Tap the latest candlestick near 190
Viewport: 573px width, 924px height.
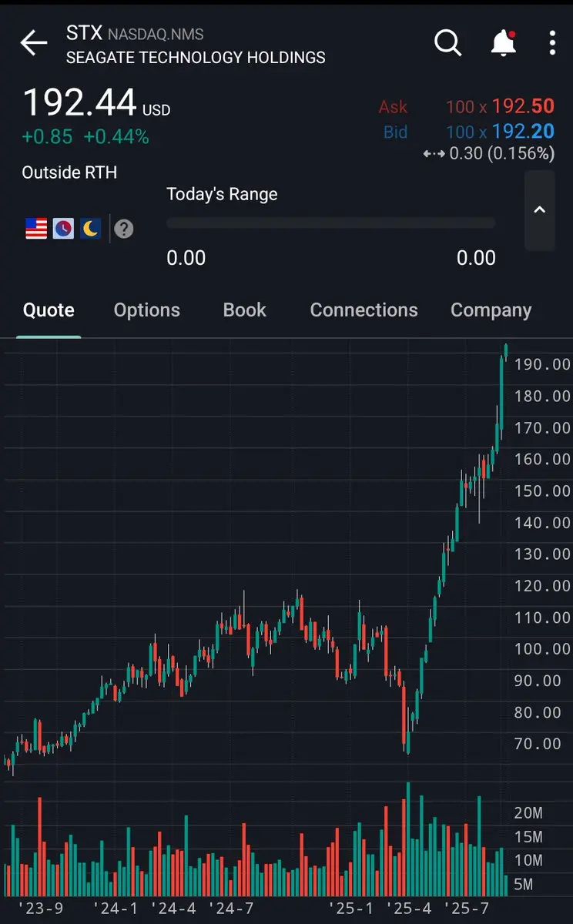pyautogui.click(x=506, y=352)
